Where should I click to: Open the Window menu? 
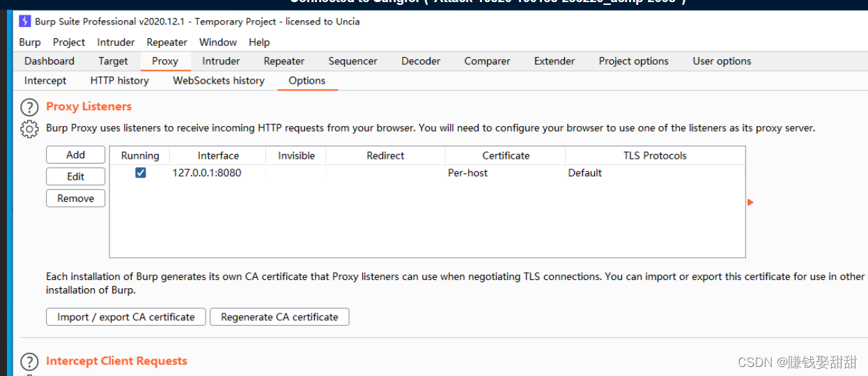(218, 42)
